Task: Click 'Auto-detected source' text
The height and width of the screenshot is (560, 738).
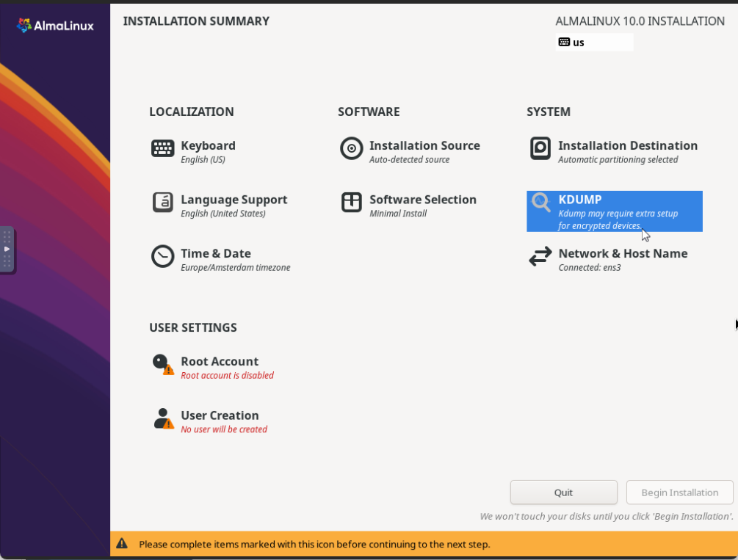Action: point(409,159)
